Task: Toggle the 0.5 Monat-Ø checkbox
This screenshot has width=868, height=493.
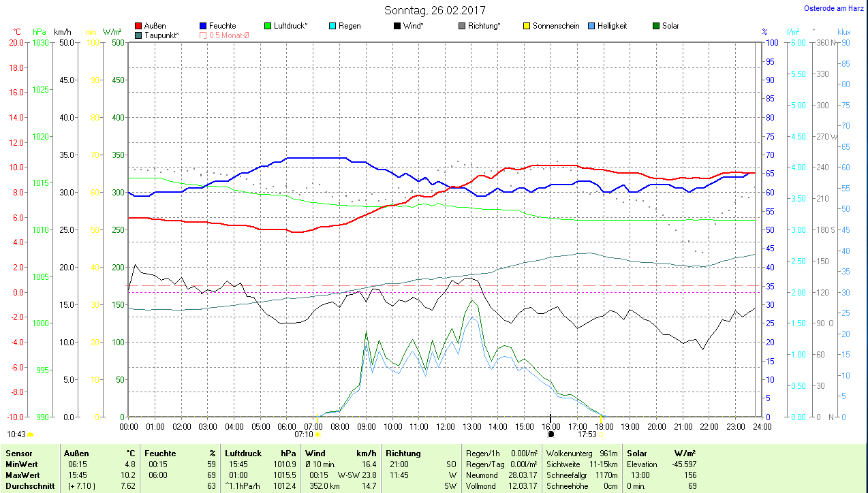Action: coord(203,35)
